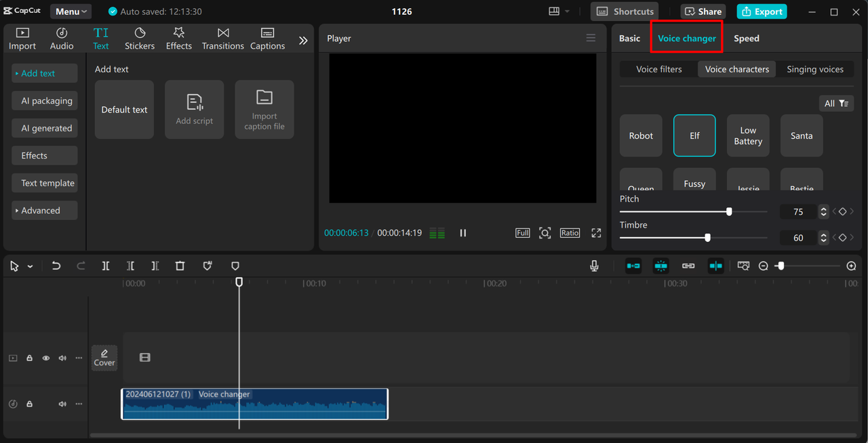
Task: Click the Share button
Action: [x=703, y=12]
